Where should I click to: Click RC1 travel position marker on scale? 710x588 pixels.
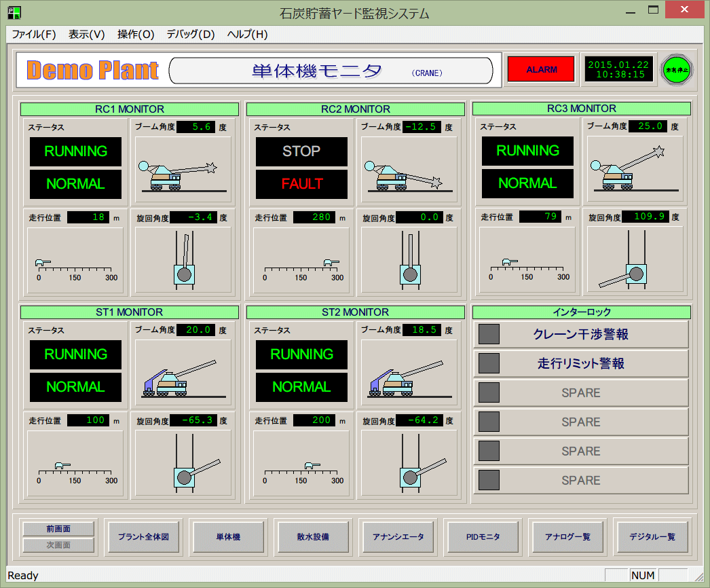(43, 263)
